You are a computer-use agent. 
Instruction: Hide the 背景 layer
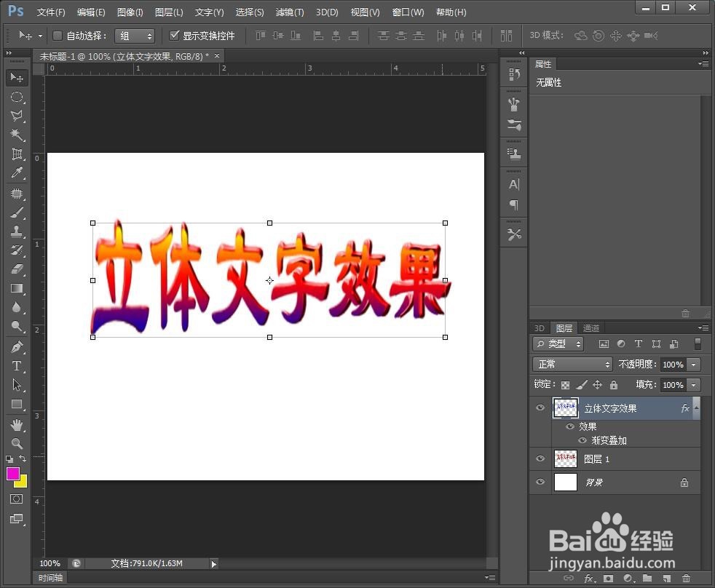click(x=540, y=482)
